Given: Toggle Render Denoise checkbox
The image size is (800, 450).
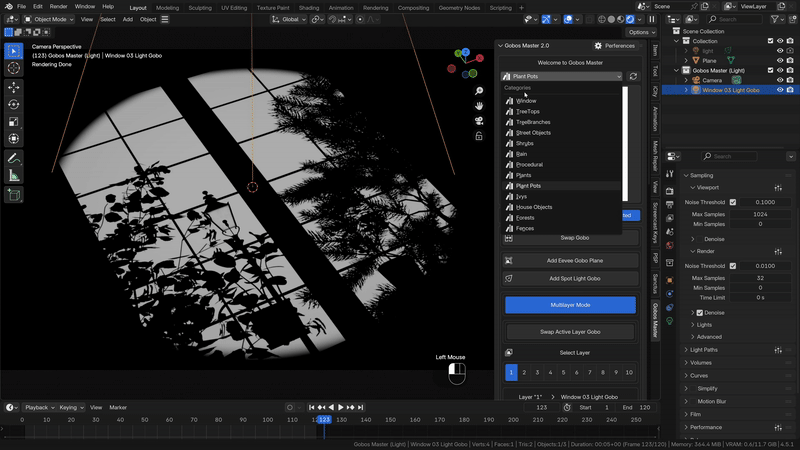Looking at the screenshot, I should [699, 312].
